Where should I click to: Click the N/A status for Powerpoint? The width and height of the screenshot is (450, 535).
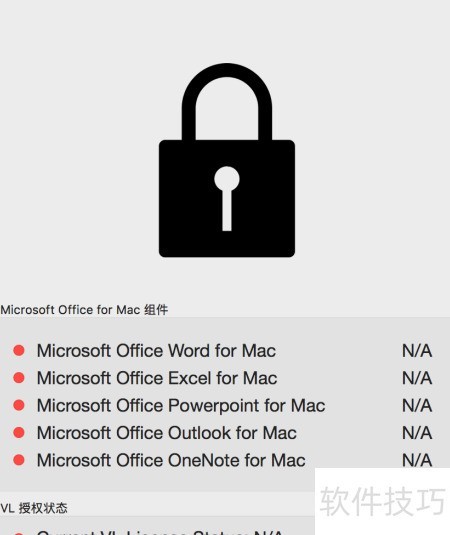click(x=417, y=405)
